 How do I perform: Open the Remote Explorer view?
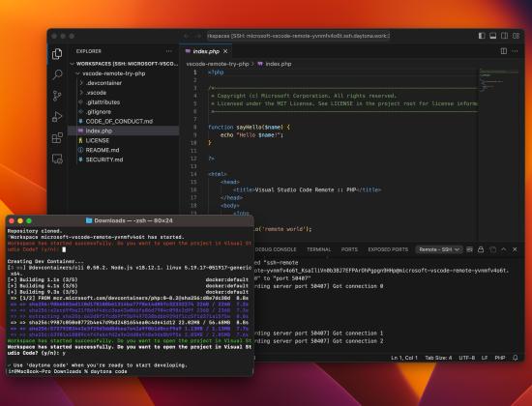tap(57, 159)
